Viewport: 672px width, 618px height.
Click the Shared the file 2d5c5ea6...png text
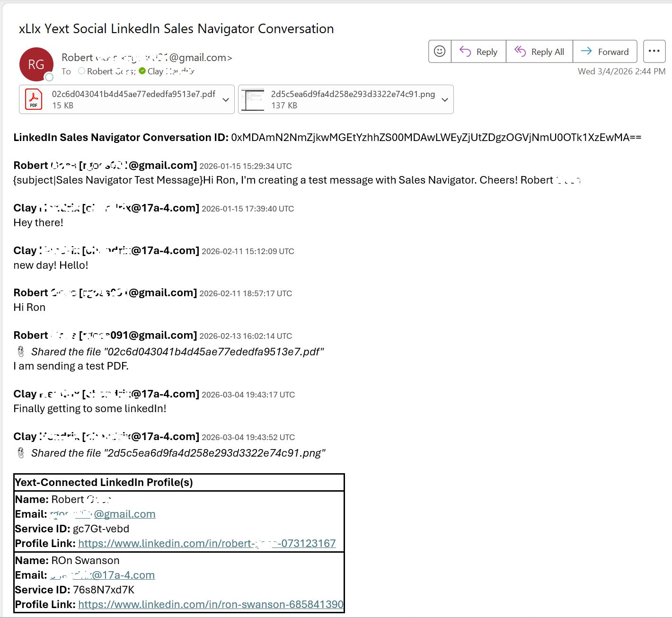(x=178, y=453)
